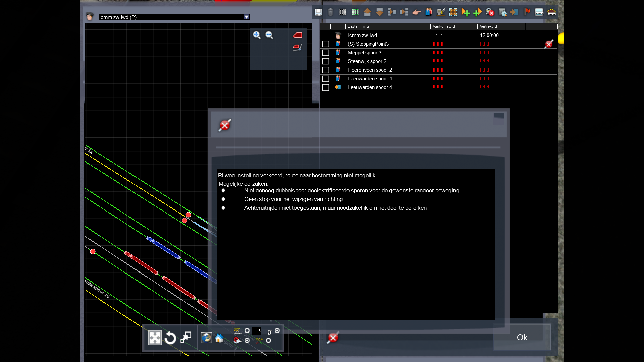
Task: Click the red X icon in the dialog header
Action: (x=225, y=125)
